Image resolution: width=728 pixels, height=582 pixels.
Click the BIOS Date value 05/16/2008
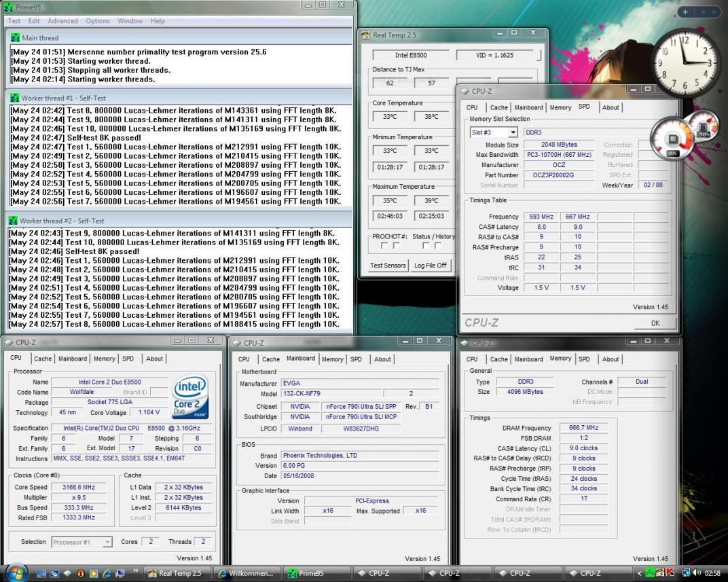[x=361, y=475]
